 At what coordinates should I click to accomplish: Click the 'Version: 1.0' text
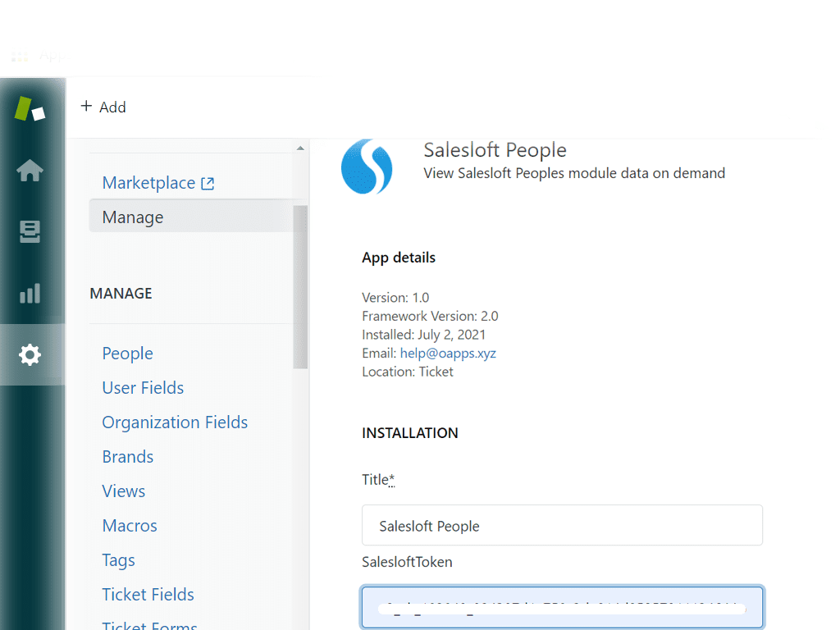[395, 298]
